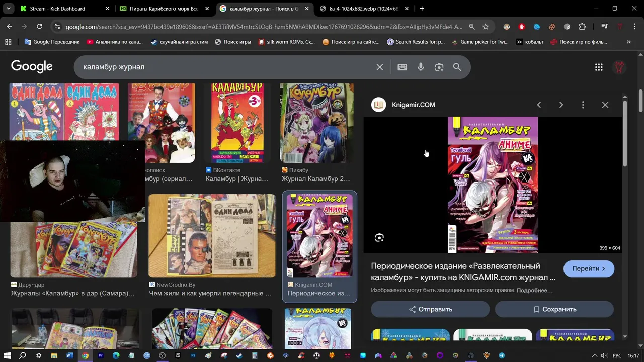Open the Google apps grid
Image resolution: width=644 pixels, height=362 pixels.
[599, 67]
